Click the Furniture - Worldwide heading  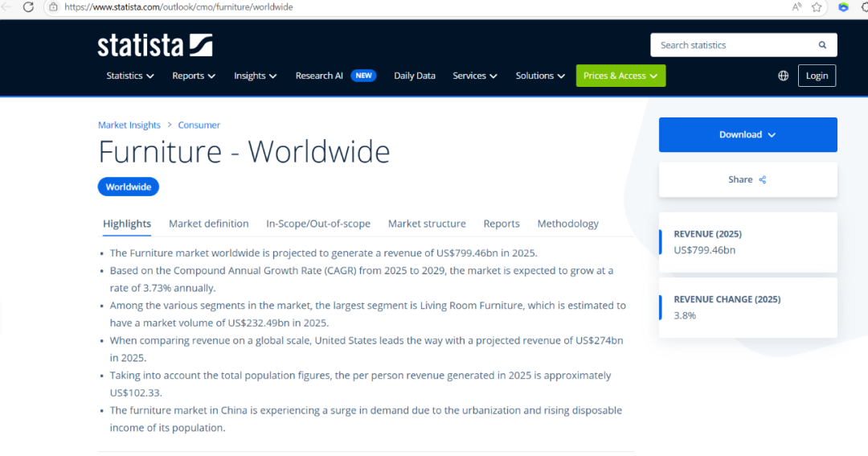244,152
